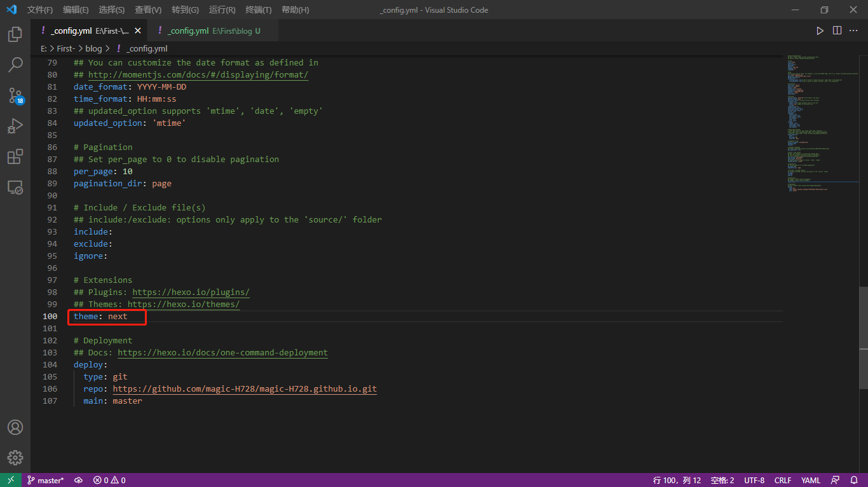Open the 查看(V) menu
Image resolution: width=868 pixels, height=487 pixels.
click(x=148, y=10)
